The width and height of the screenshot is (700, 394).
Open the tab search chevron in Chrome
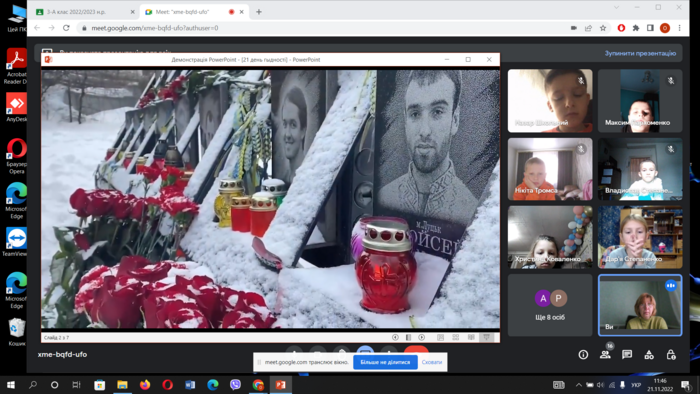[x=616, y=7]
